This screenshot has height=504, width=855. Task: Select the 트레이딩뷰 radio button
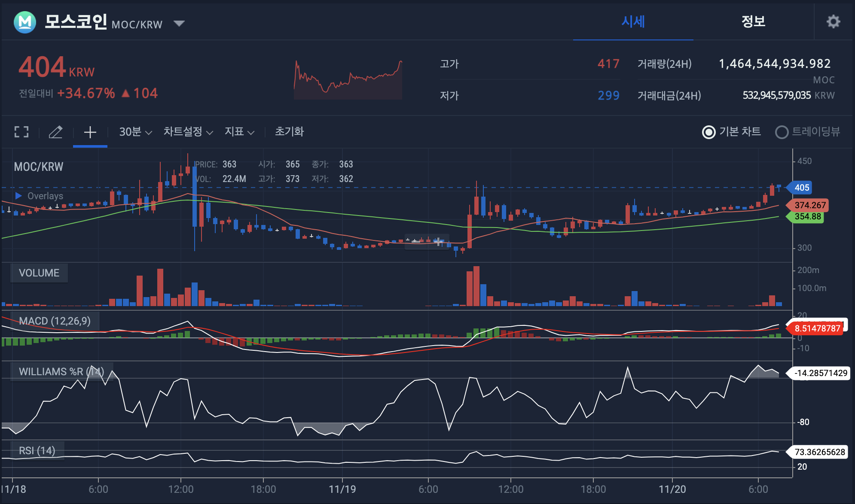coord(782,132)
